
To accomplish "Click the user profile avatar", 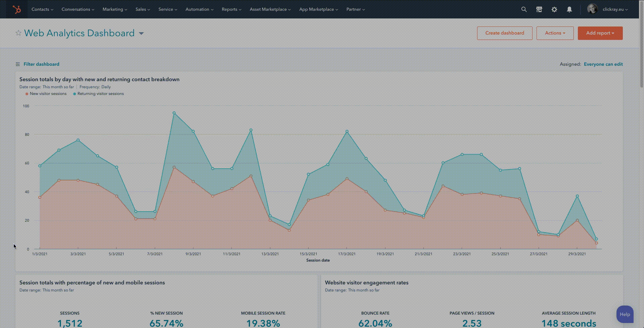I will [592, 9].
